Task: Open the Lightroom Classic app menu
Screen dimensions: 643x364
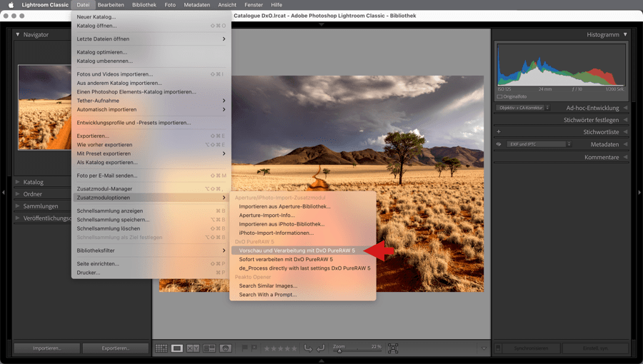Action: (x=45, y=5)
